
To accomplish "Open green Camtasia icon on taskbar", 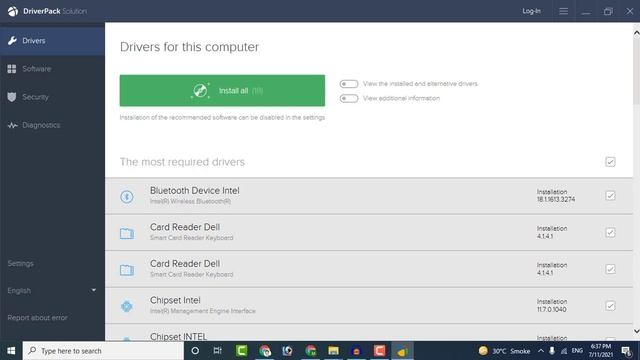I will pyautogui.click(x=242, y=351).
